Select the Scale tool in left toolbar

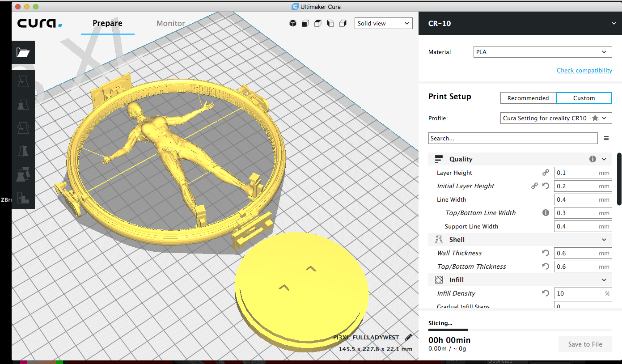click(x=23, y=105)
